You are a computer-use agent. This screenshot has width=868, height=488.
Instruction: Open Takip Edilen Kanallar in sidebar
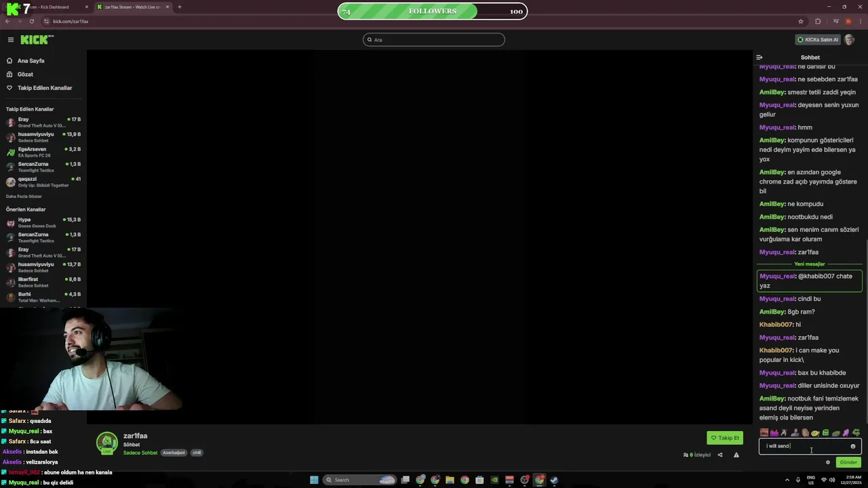click(x=44, y=88)
